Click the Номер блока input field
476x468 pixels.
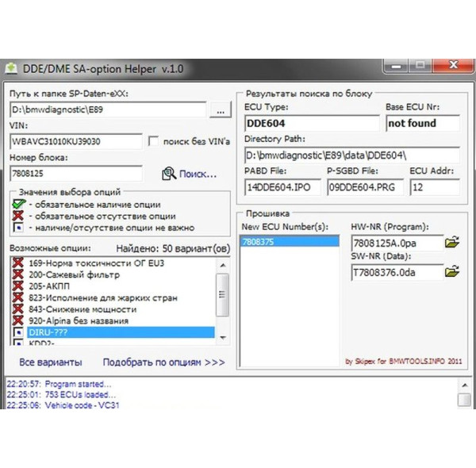click(75, 173)
